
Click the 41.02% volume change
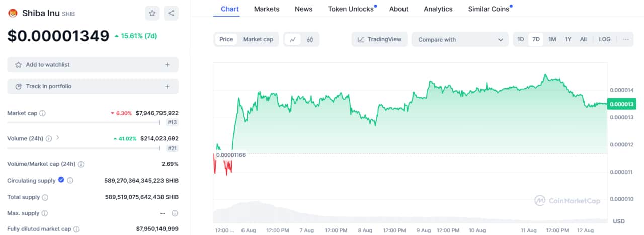pos(125,138)
